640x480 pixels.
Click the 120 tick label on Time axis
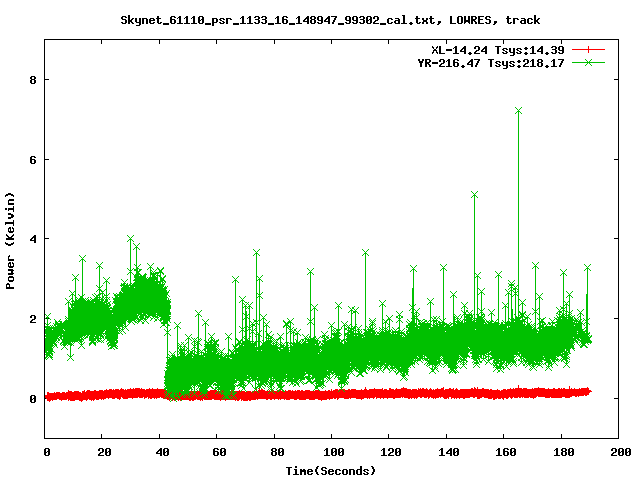(x=390, y=453)
